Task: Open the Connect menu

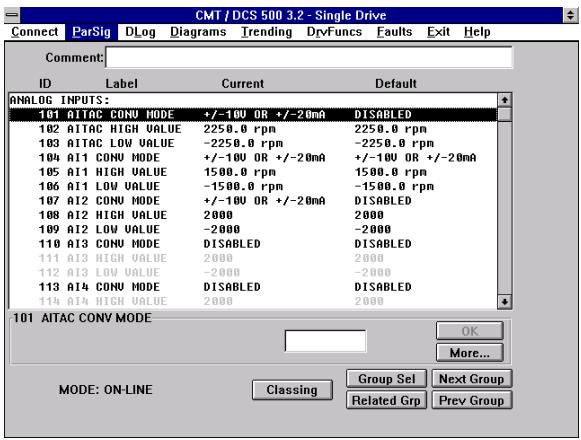Action: point(34,32)
